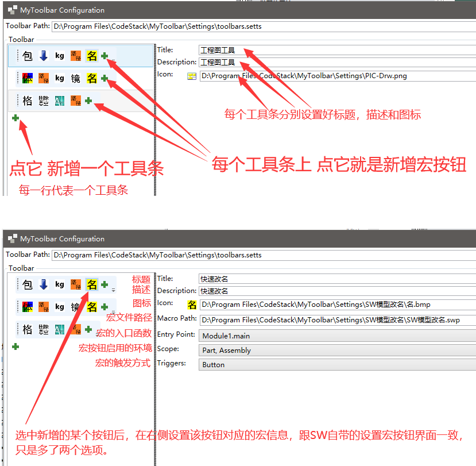
Task: Browse for 名.bmp icon file in lower window
Action: tap(192, 305)
